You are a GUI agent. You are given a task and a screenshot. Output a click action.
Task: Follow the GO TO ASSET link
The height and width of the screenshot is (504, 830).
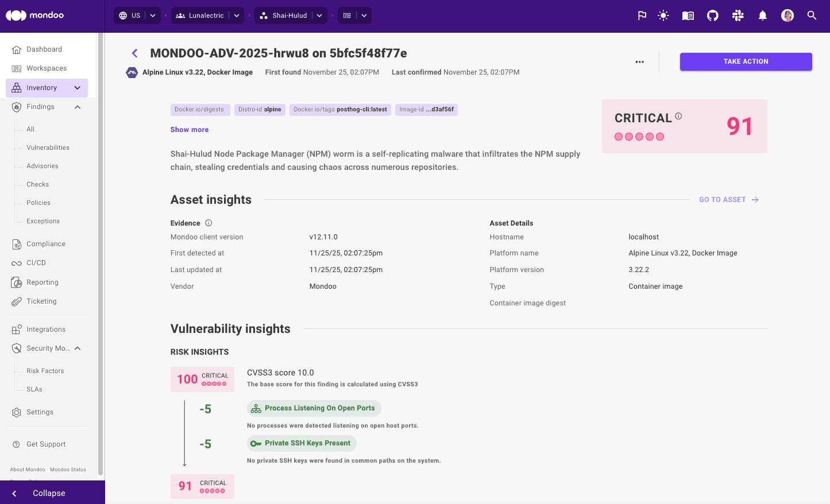tap(728, 199)
